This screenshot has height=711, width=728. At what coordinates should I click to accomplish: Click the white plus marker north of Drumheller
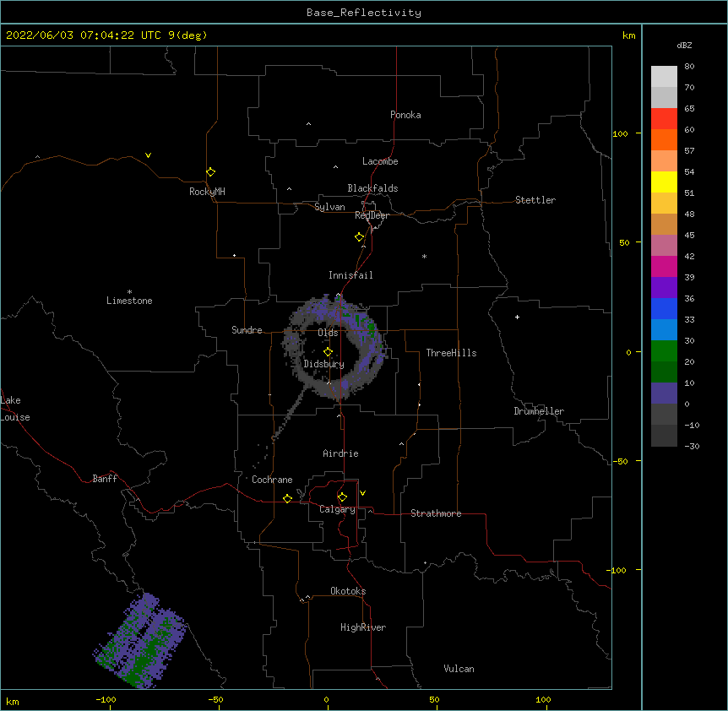point(517,317)
